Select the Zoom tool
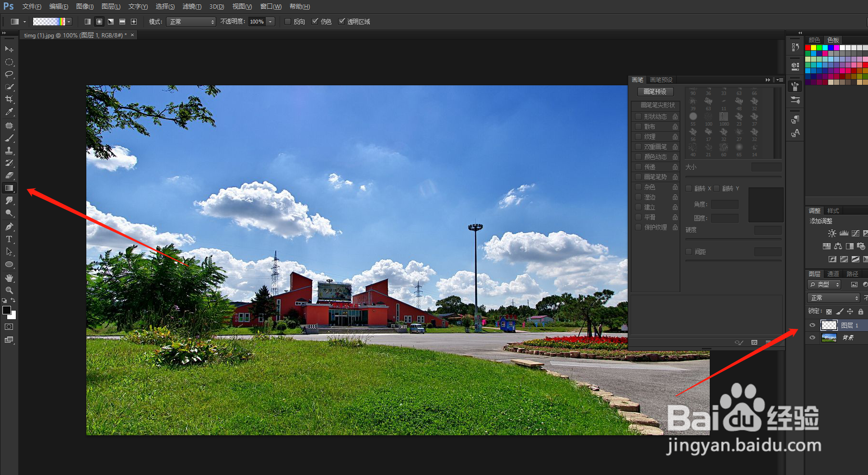 pyautogui.click(x=9, y=290)
